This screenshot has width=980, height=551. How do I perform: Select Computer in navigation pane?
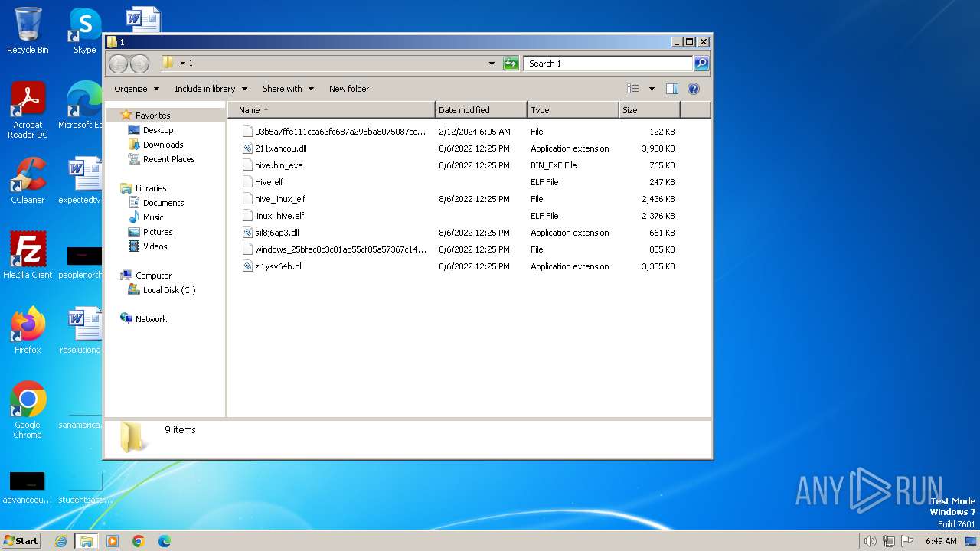click(153, 275)
